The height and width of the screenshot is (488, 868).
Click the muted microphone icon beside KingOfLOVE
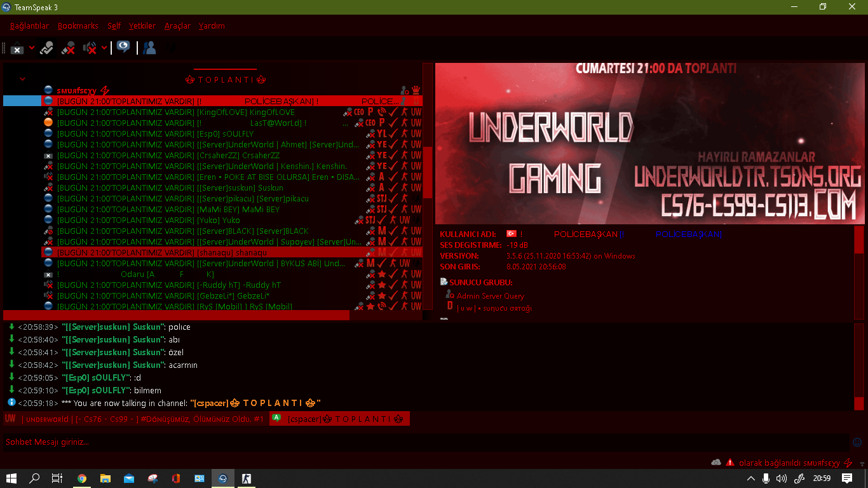point(48,112)
